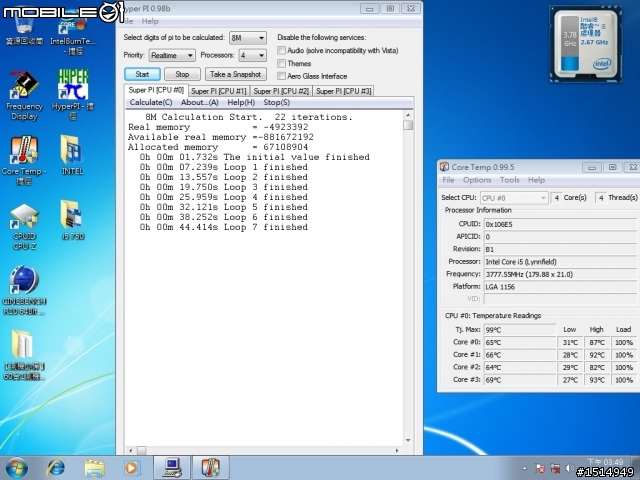The image size is (640, 480).
Task: Click the CPUID field 0x106E5
Action: pyautogui.click(x=560, y=224)
